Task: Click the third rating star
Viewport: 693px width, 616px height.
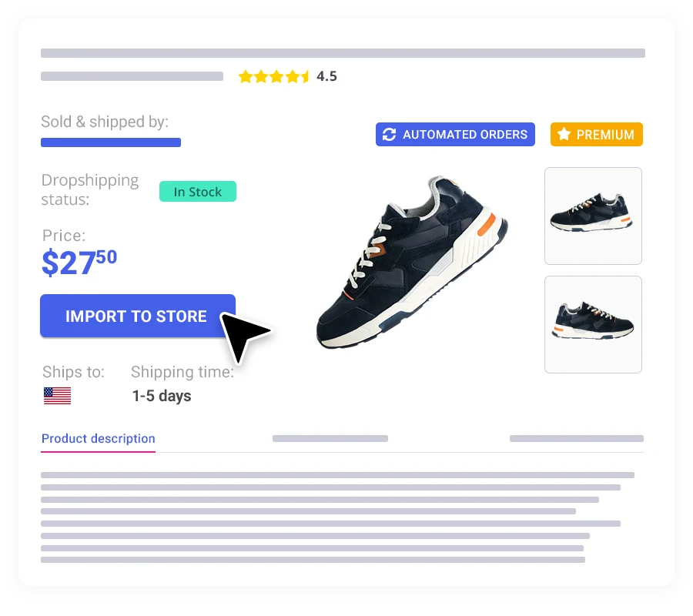Action: coord(276,76)
